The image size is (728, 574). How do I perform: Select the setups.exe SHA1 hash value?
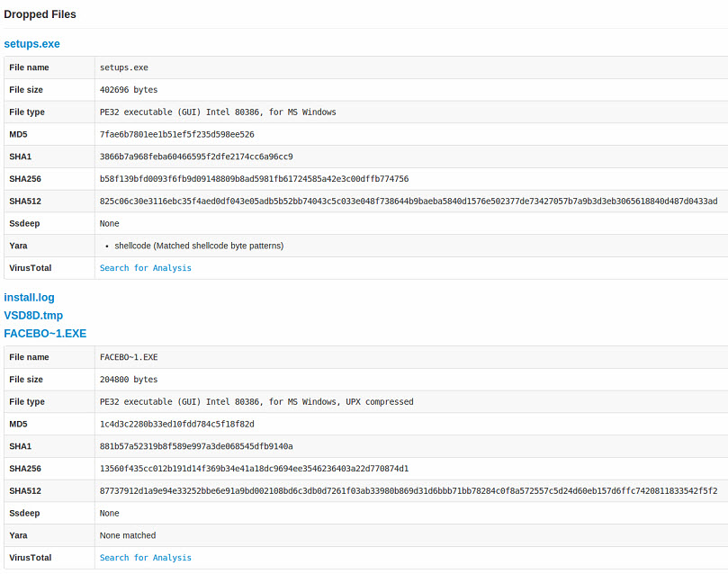(196, 157)
